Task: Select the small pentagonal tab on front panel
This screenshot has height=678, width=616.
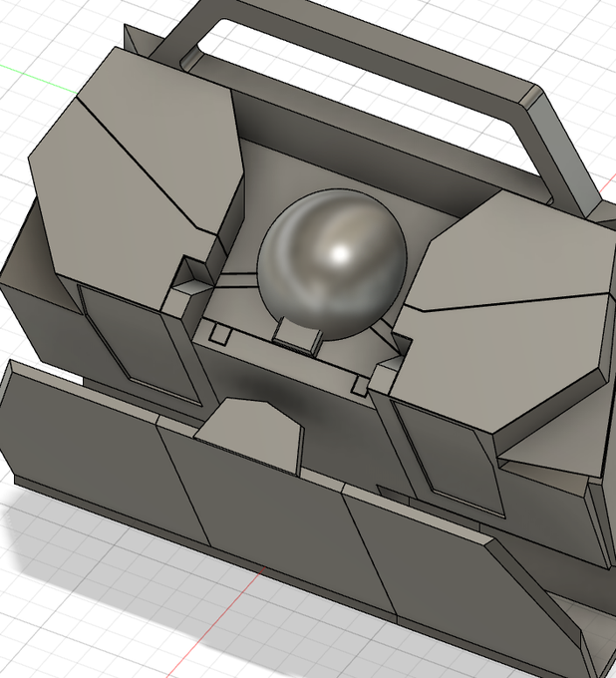Action: point(249,437)
